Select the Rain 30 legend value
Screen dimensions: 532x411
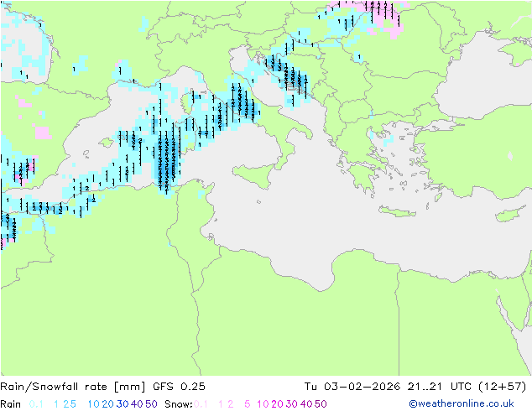coord(123,404)
